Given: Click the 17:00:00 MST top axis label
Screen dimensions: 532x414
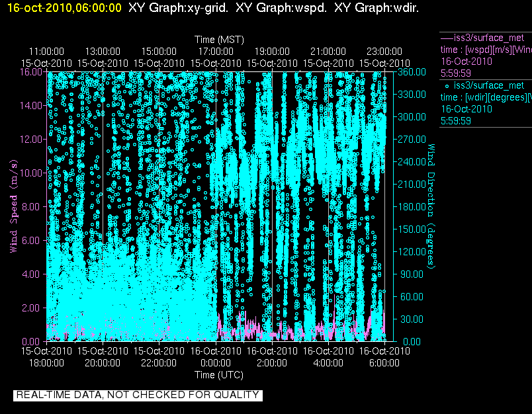Looking at the screenshot, I should (x=216, y=52).
